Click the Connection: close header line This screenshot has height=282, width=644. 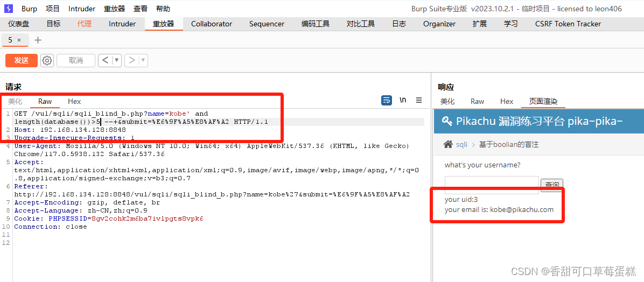point(51,227)
